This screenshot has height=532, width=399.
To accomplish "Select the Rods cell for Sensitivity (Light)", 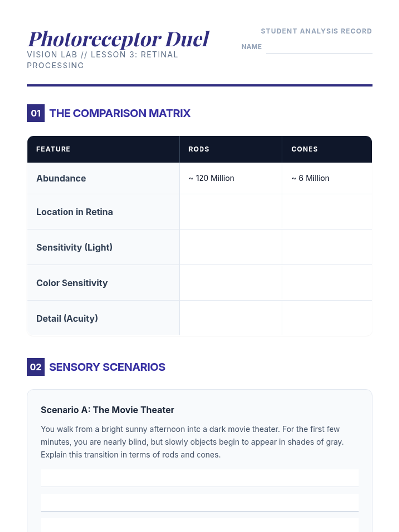I will click(x=231, y=247).
